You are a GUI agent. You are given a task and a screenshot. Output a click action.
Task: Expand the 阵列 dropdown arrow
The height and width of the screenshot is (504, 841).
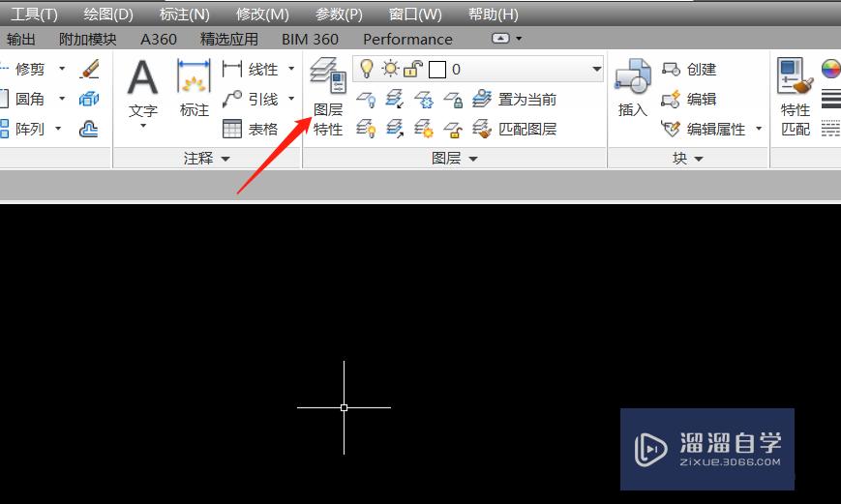58,129
